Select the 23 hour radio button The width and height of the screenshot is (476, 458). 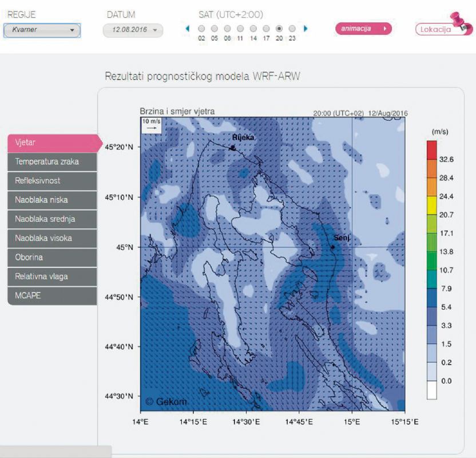[x=292, y=28]
